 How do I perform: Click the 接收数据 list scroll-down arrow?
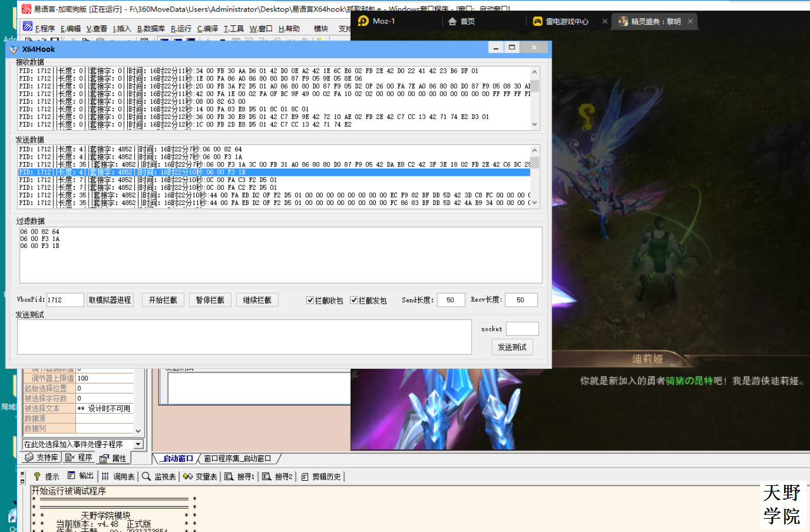coord(535,124)
